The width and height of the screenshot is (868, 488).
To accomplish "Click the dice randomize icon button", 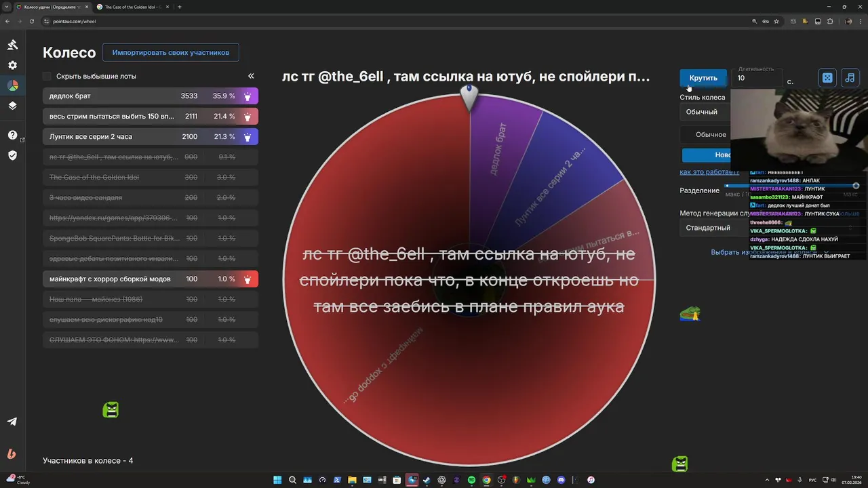I will pos(827,78).
